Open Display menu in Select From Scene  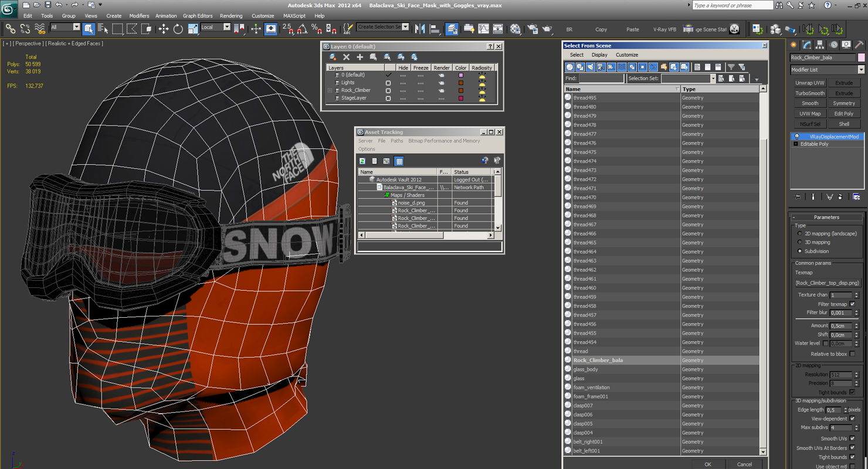click(x=599, y=55)
